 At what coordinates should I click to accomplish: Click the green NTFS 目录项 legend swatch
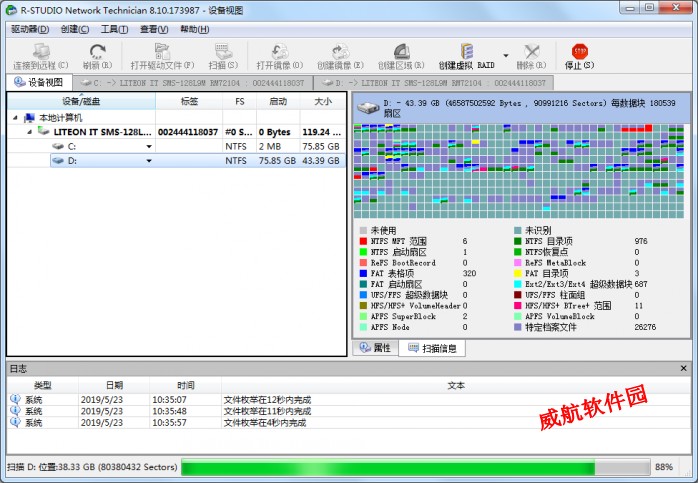(518, 241)
